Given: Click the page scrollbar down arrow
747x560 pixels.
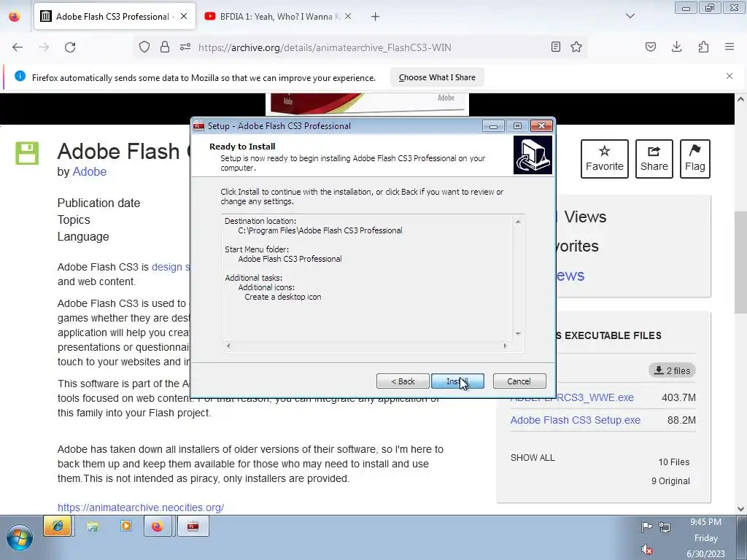Looking at the screenshot, I should 740,508.
